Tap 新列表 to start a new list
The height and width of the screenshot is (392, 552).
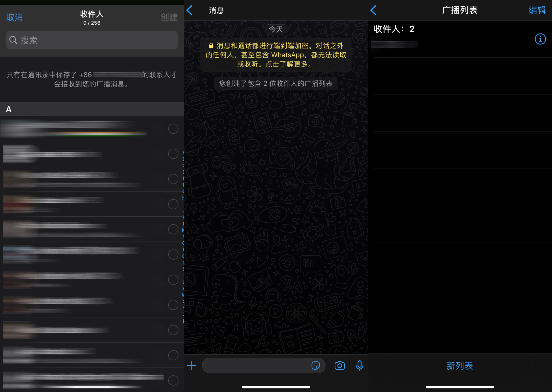(x=459, y=366)
